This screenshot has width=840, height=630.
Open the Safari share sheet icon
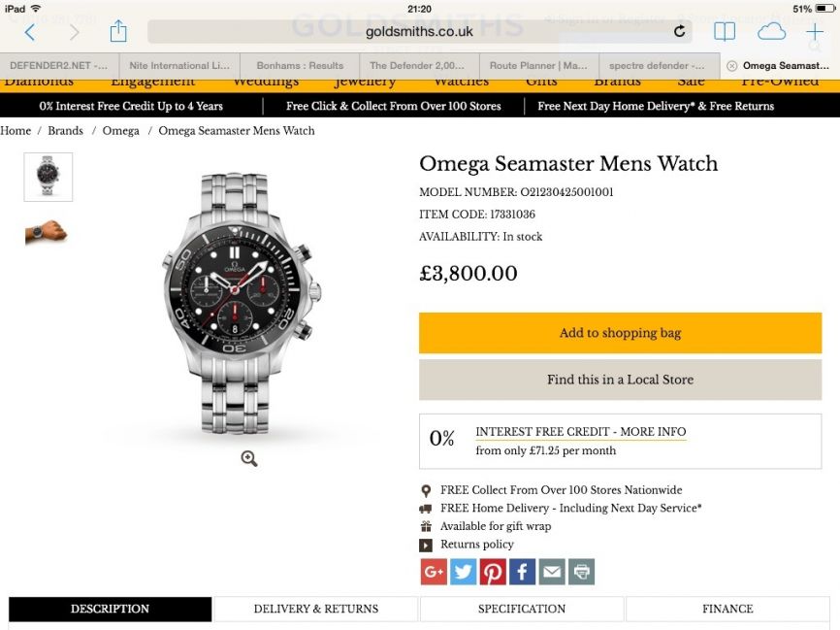point(118,32)
